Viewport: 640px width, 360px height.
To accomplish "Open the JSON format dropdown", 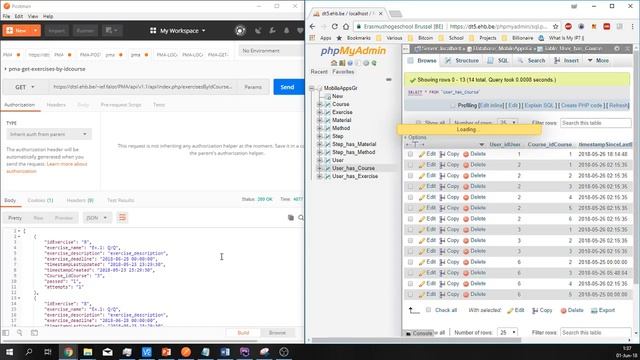I will point(97,218).
